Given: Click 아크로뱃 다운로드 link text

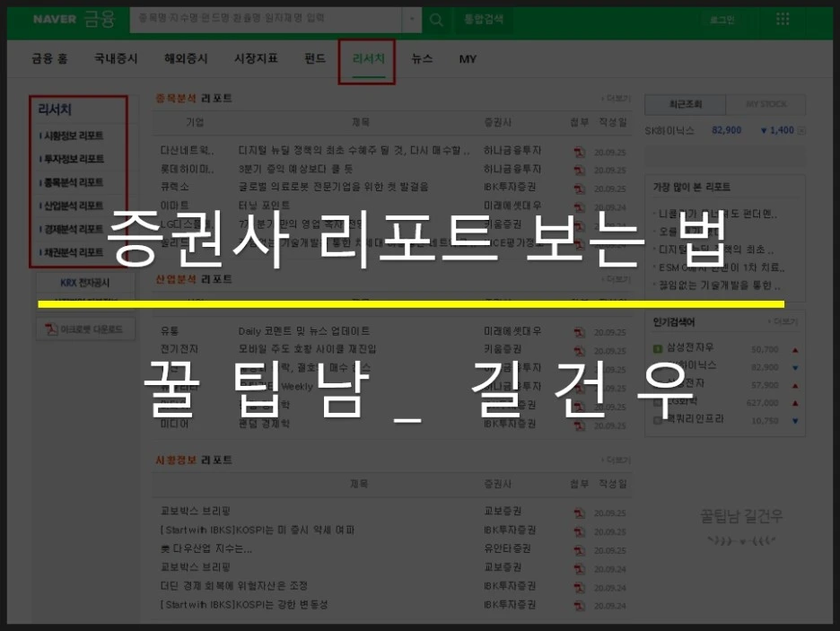Looking at the screenshot, I should 91,329.
